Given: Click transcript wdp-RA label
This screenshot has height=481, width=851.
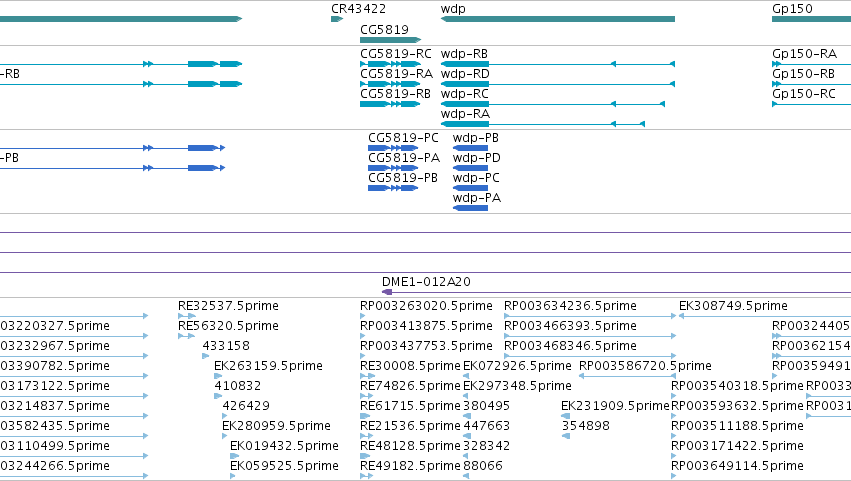Looking at the screenshot, I should tap(465, 114).
